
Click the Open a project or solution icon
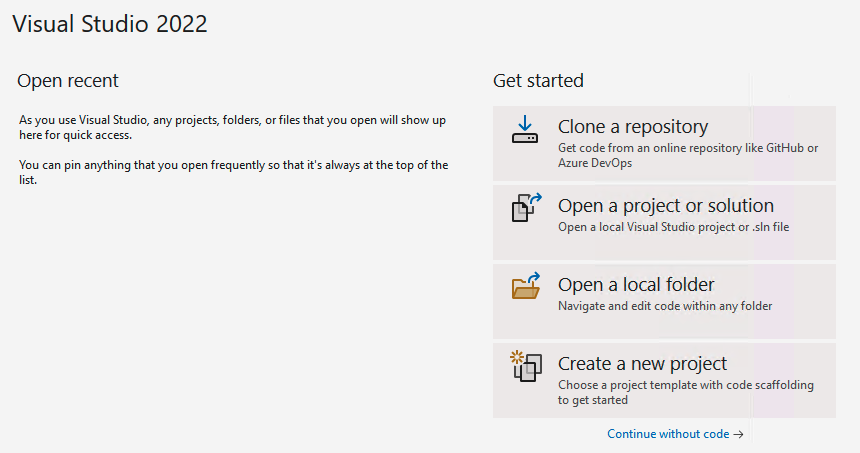pos(527,207)
